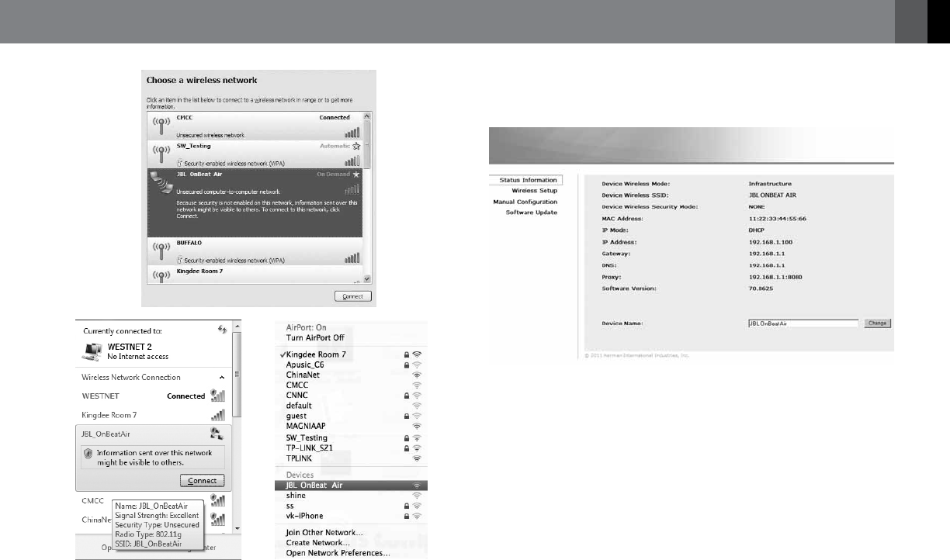Viewport: 950px width, 560px height.
Task: Click the lock icon beside Apusic_C6
Action: tap(406, 365)
